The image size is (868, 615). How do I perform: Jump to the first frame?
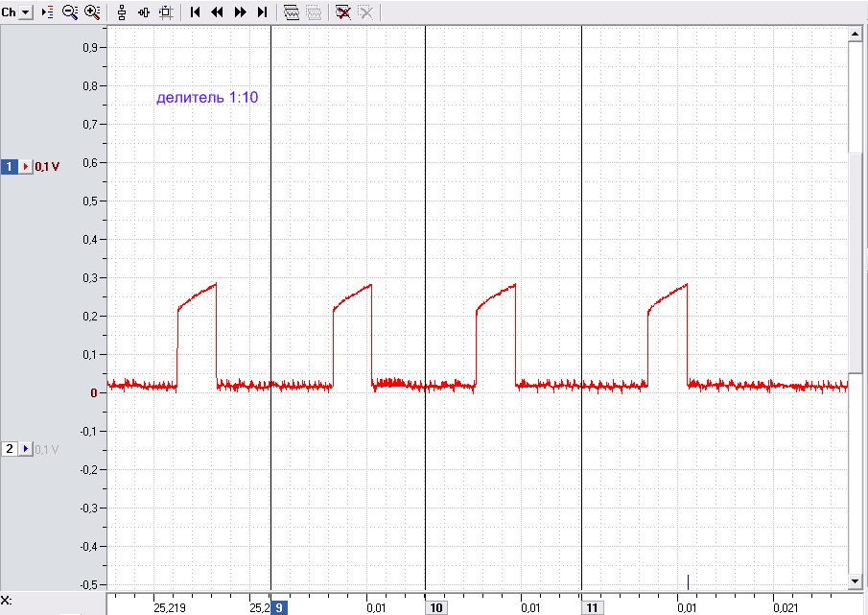tap(195, 12)
